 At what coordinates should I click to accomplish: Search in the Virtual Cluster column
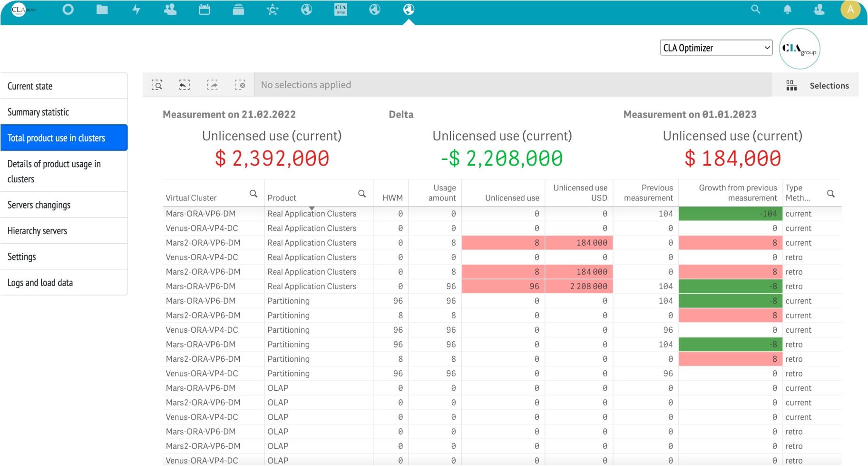pos(254,194)
